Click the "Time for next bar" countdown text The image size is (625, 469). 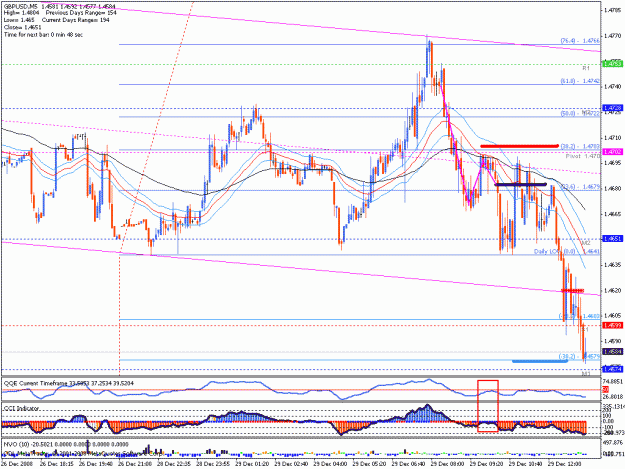tap(43, 35)
